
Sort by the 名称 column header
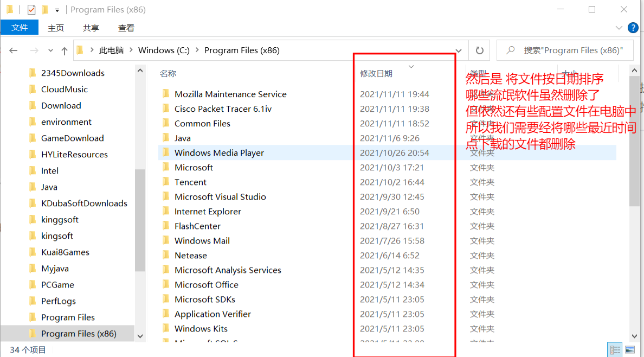click(168, 74)
